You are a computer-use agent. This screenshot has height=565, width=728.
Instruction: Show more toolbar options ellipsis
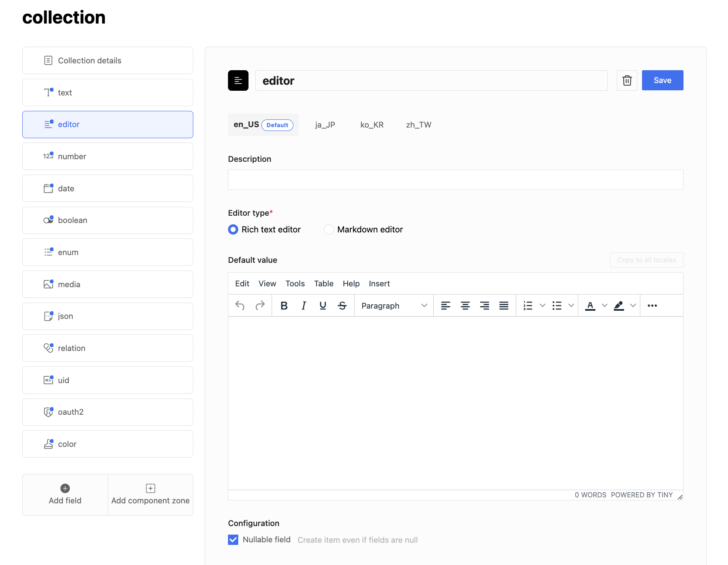point(652,306)
